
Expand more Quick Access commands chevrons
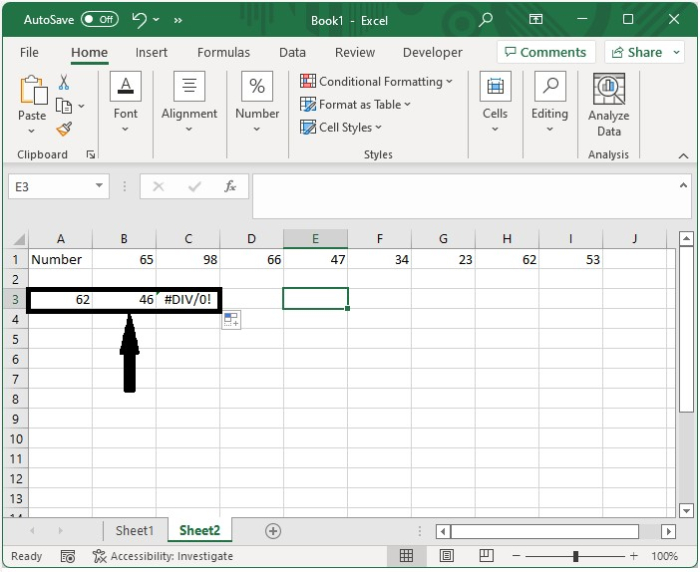(x=178, y=20)
